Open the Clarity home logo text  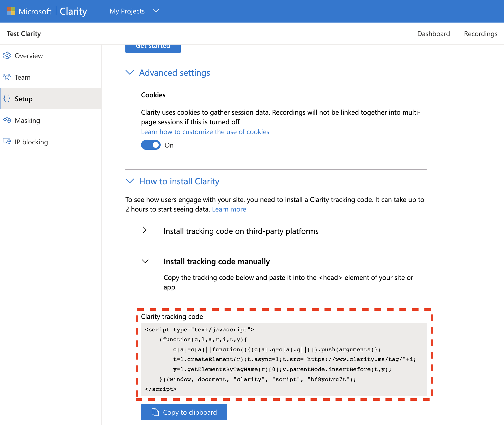click(x=73, y=11)
